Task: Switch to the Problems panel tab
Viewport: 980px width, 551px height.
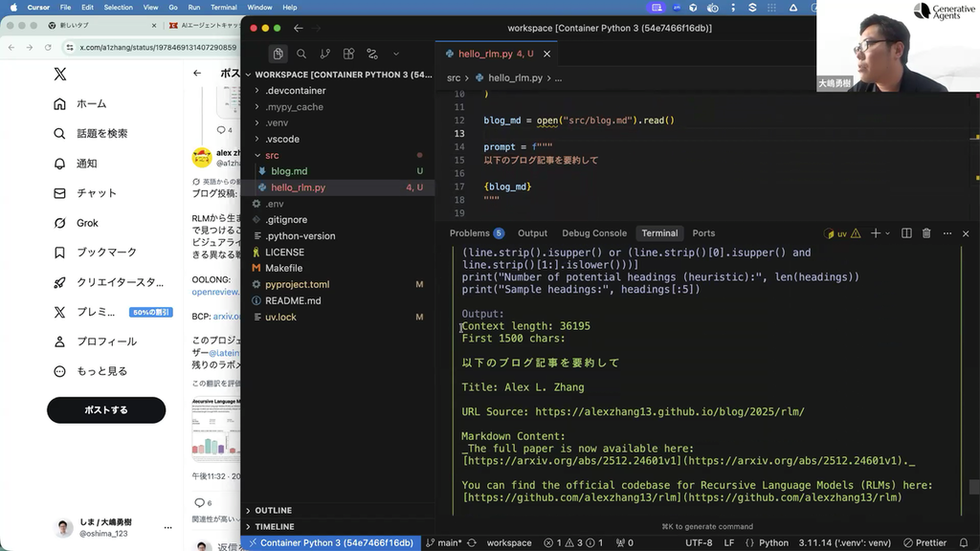Action: 477,233
